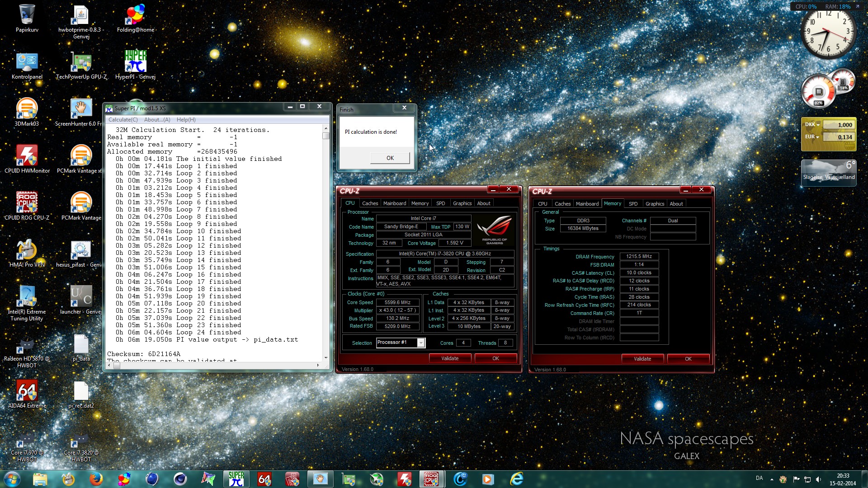Click Firefox icon in taskbar

click(96, 479)
